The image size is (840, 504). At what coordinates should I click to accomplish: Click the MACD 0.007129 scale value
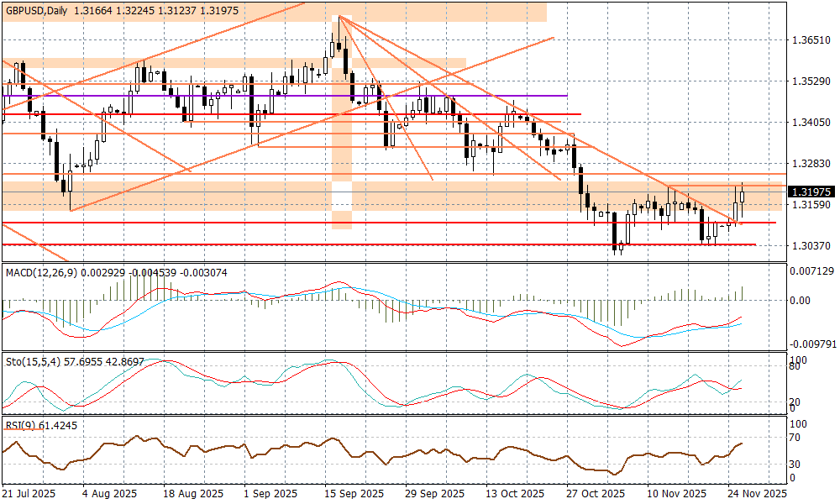pos(811,271)
